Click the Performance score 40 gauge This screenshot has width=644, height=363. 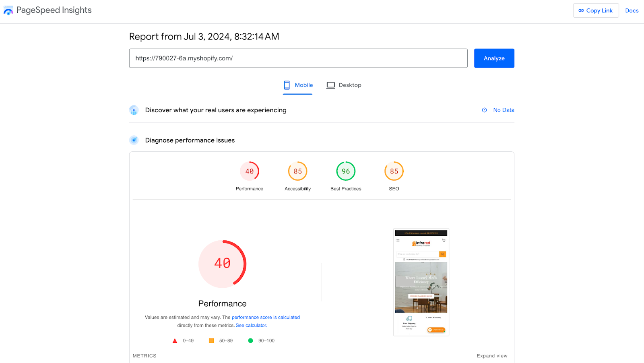pos(250,171)
